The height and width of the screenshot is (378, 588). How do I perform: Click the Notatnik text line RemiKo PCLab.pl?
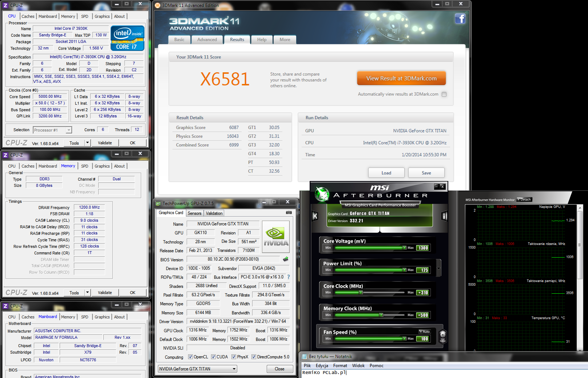pos(324,373)
